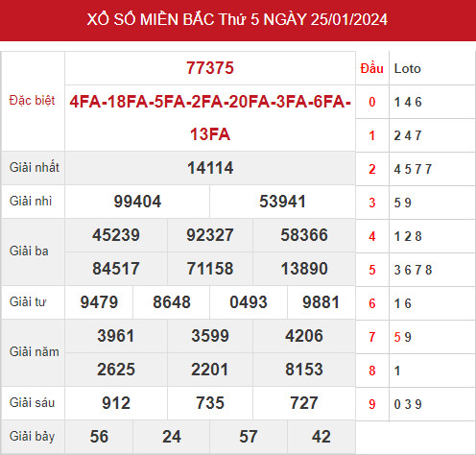Select Giải ba number 45239
Image resolution: width=476 pixels, height=455 pixels.
click(116, 235)
